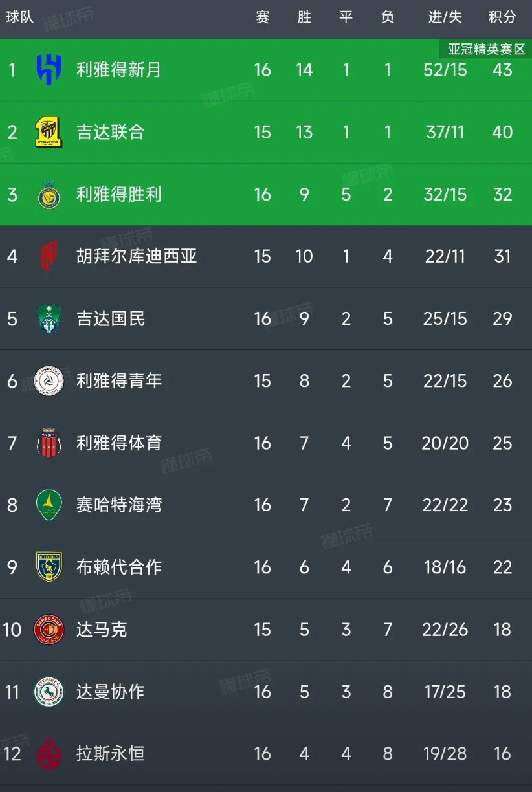Sort the table by the 积分 column header
The height and width of the screenshot is (792, 532).
502,17
